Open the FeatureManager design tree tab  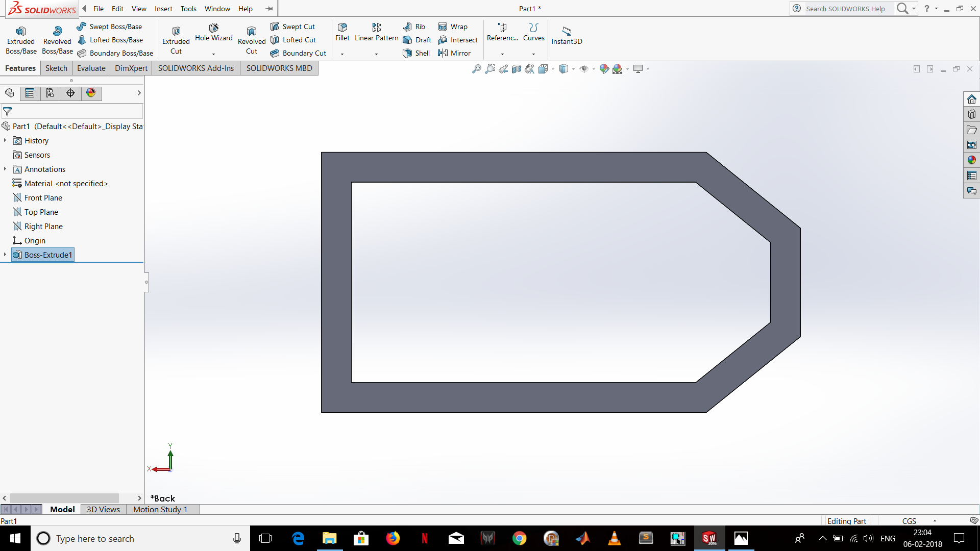point(10,93)
